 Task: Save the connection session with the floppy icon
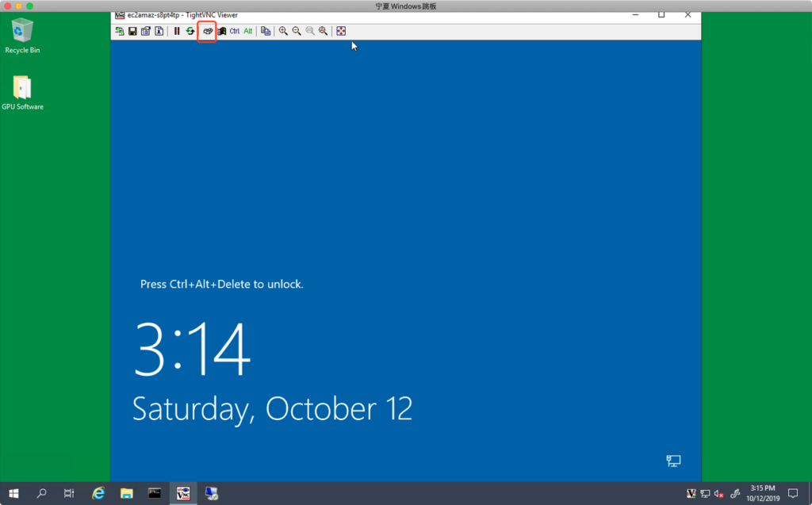(132, 31)
